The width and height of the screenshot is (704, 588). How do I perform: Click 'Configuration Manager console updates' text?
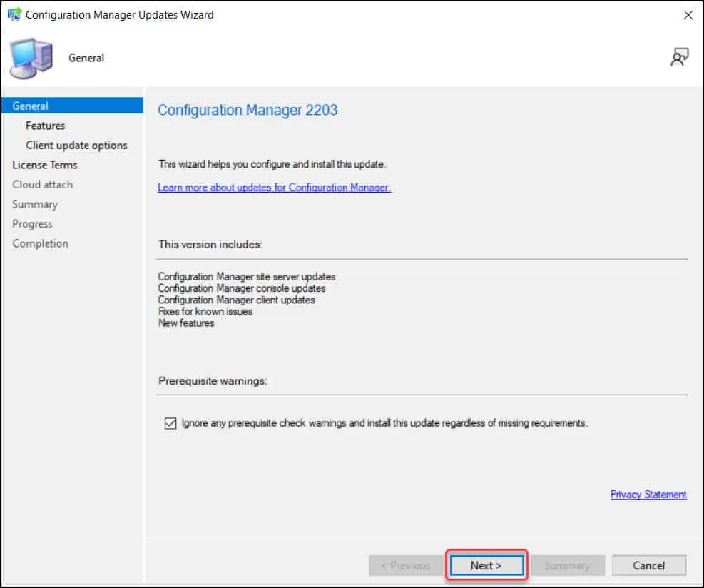pos(242,288)
